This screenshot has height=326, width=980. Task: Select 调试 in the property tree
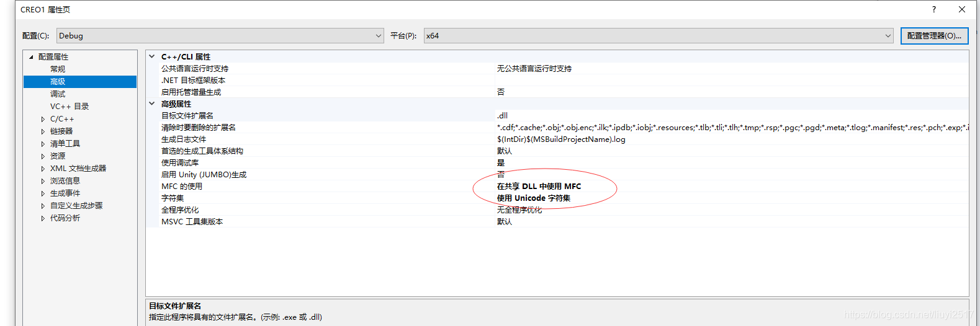pyautogui.click(x=58, y=94)
